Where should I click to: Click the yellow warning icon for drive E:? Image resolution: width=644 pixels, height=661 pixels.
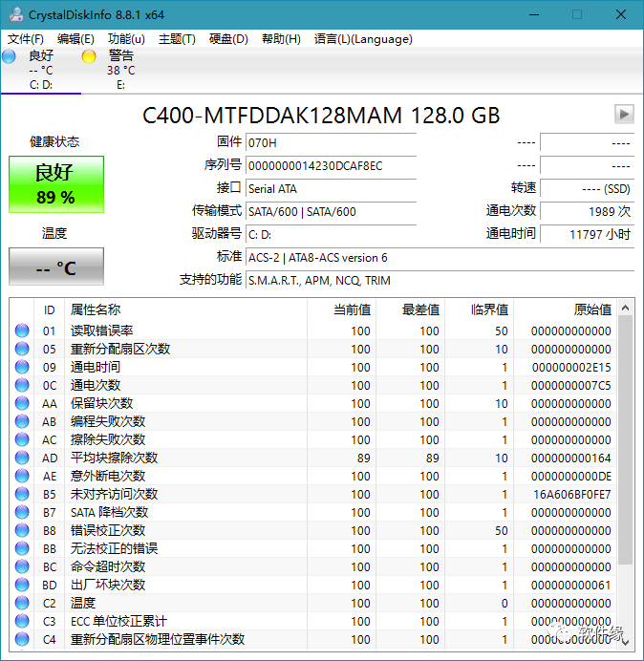click(89, 56)
